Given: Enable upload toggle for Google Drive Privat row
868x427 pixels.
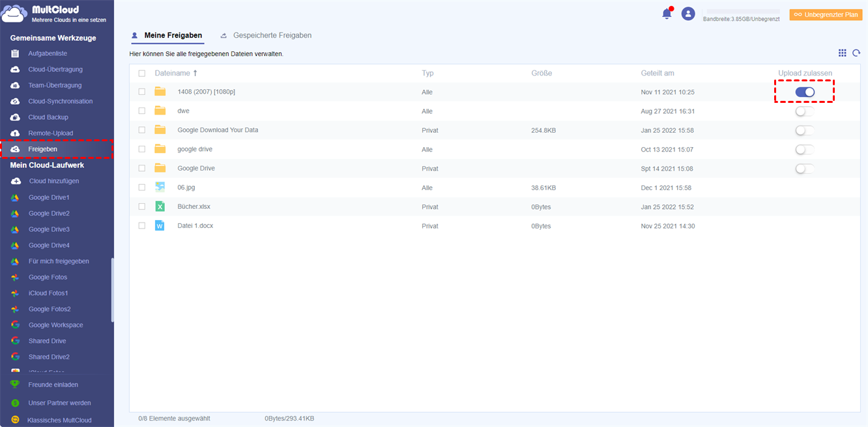Looking at the screenshot, I should click(x=805, y=169).
